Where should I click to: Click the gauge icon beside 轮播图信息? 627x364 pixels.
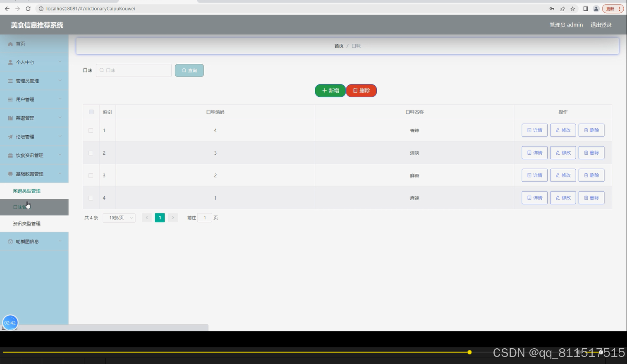tap(11, 242)
